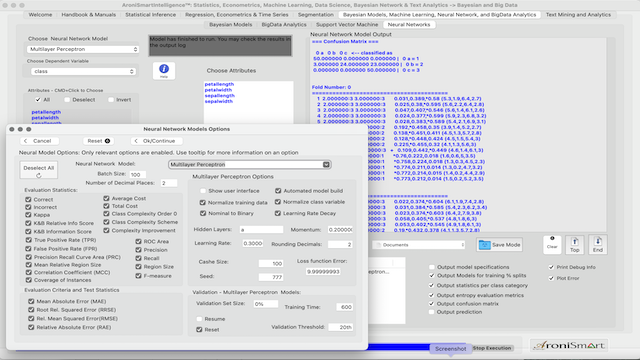Toggle Automated model build checkbox

click(x=278, y=191)
